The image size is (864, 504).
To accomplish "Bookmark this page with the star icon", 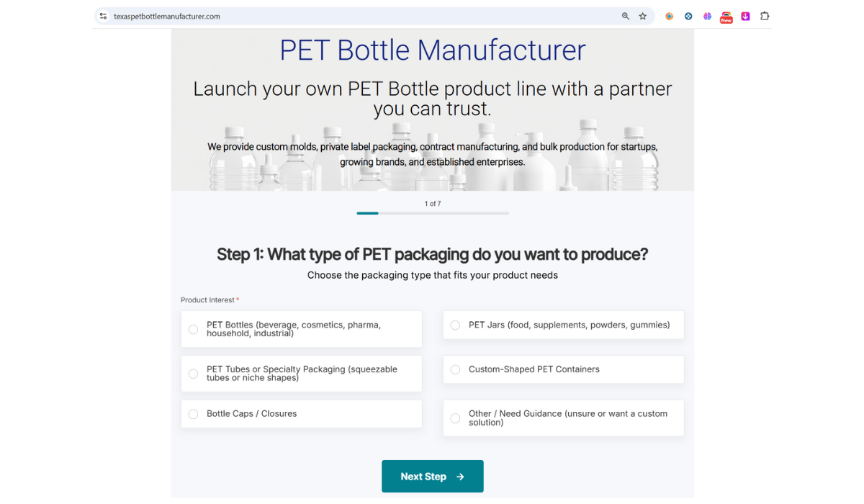I will pos(643,16).
